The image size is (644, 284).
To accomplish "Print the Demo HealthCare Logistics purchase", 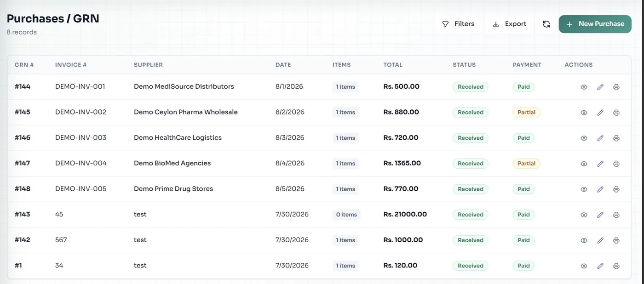I will click(x=616, y=138).
